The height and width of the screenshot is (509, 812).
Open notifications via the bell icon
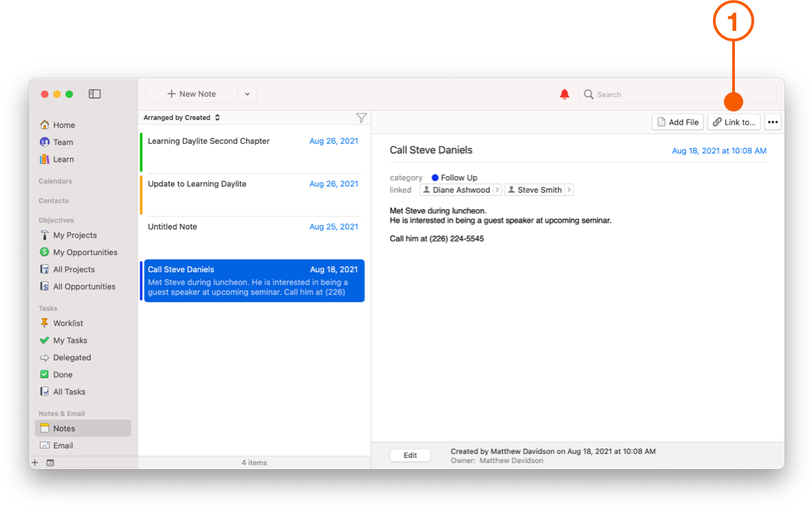pos(564,94)
